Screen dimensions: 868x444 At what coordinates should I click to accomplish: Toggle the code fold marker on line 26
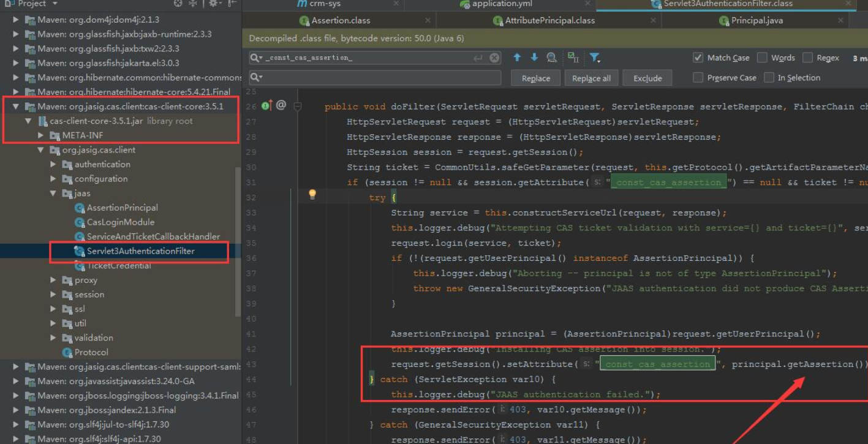[x=298, y=106]
